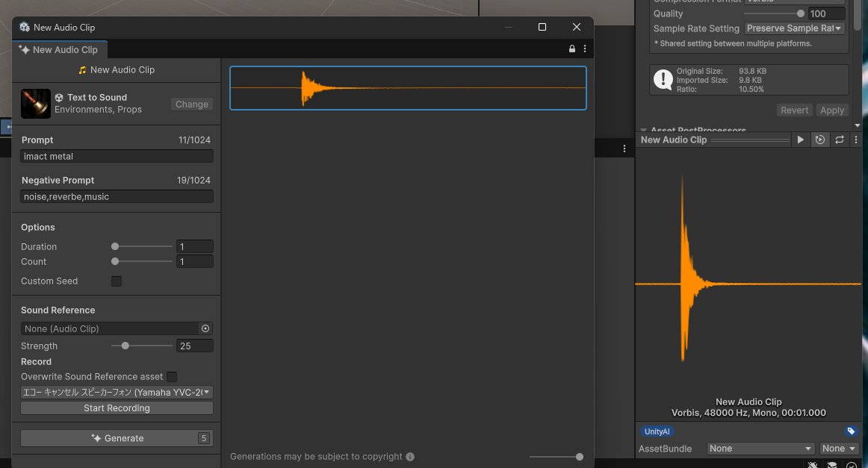
Task: Click the Prompt field containing 'imact metal'
Action: coord(117,157)
